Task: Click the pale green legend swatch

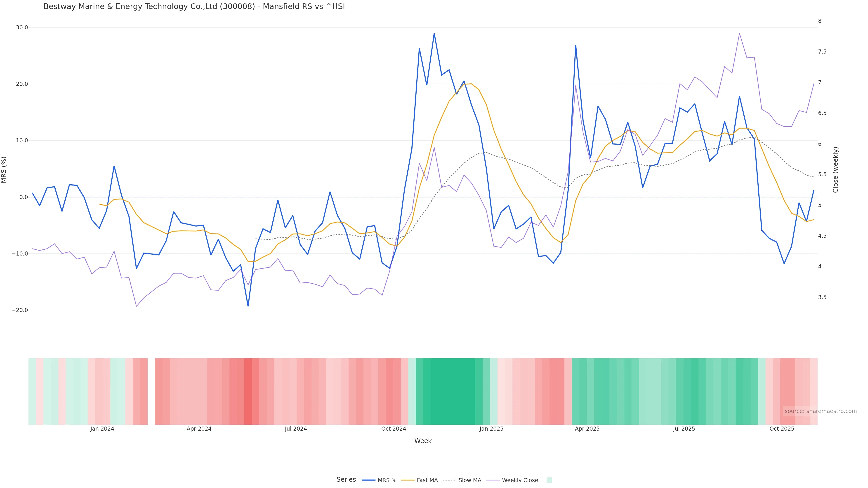Action: point(549,480)
